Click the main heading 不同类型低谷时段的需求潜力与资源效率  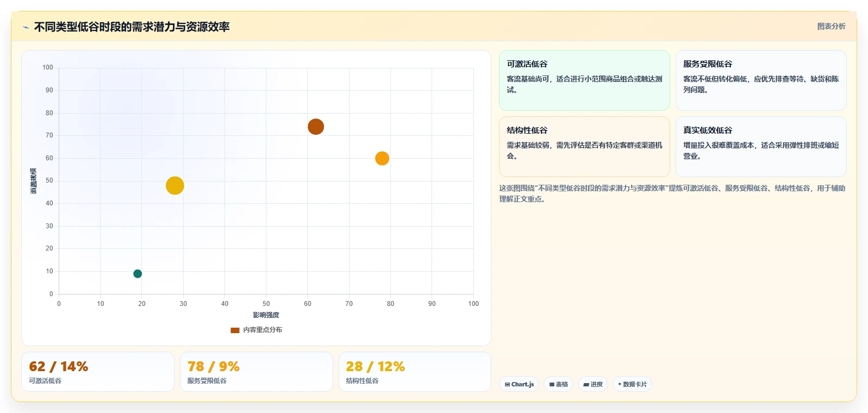(132, 27)
